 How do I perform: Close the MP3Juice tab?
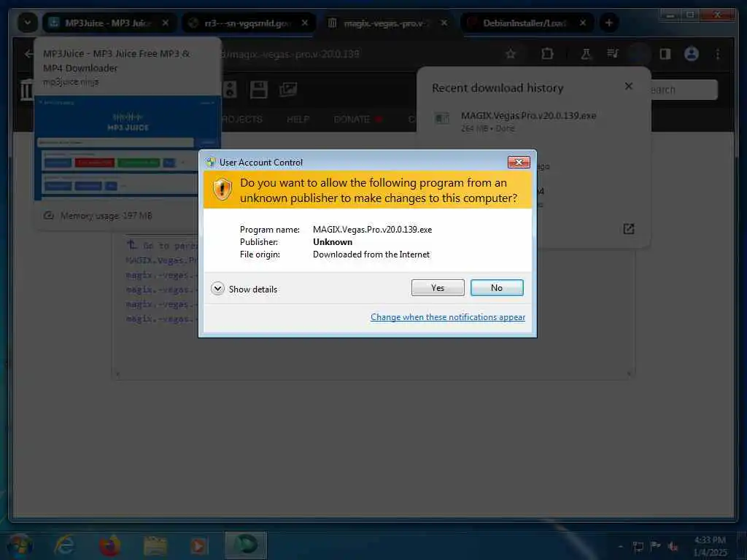click(x=166, y=23)
